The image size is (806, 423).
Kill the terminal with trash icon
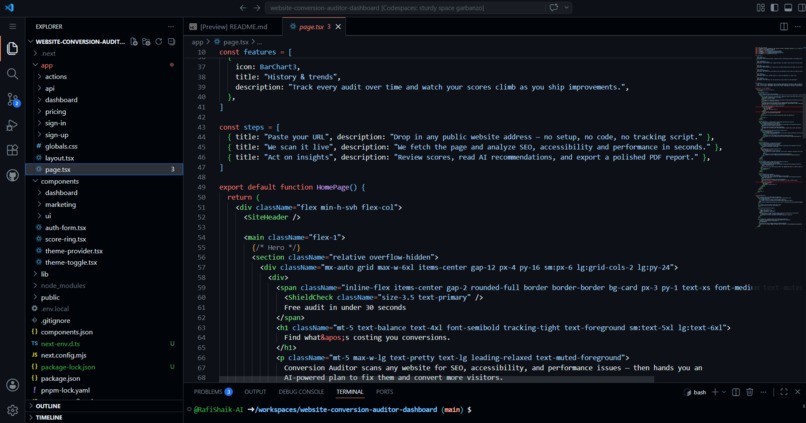(x=750, y=392)
